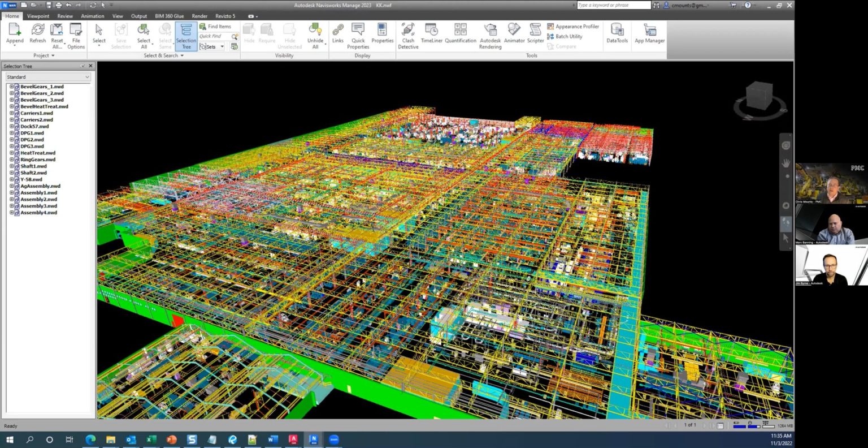
Task: Open the BIM 360 Glue tab
Action: tap(169, 16)
